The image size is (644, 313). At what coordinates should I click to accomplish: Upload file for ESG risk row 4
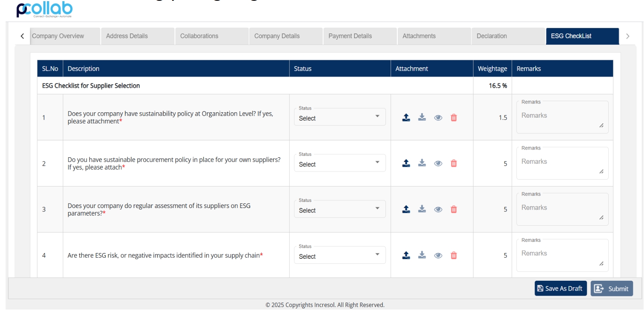pos(406,255)
